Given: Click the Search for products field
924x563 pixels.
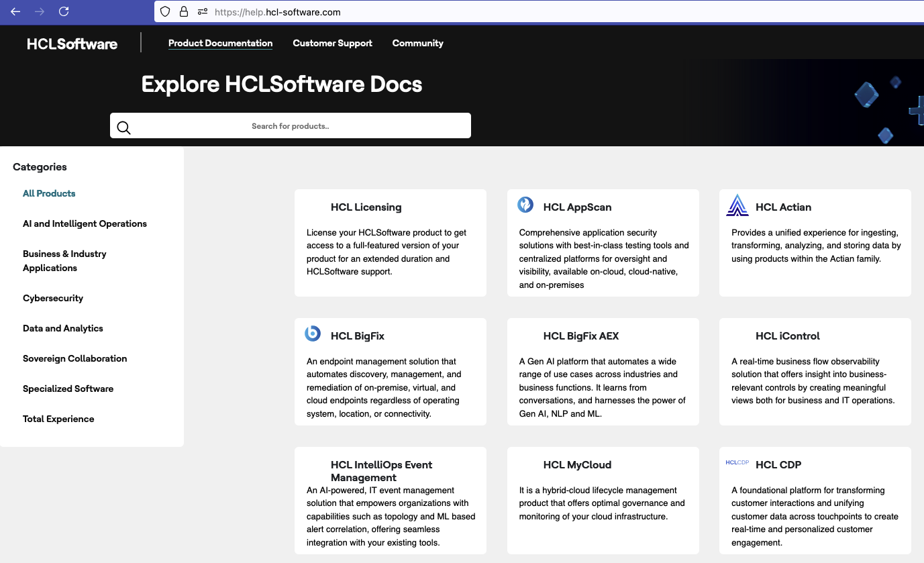Looking at the screenshot, I should click(291, 126).
